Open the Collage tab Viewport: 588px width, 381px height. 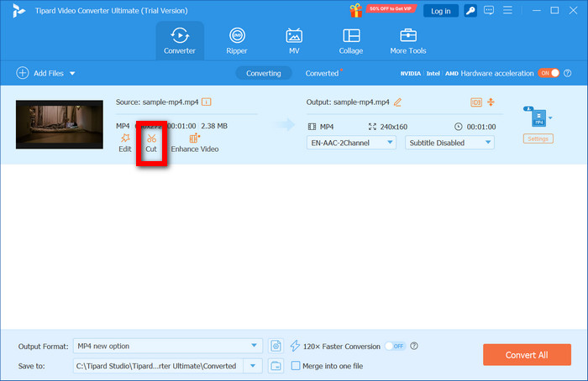click(x=351, y=40)
